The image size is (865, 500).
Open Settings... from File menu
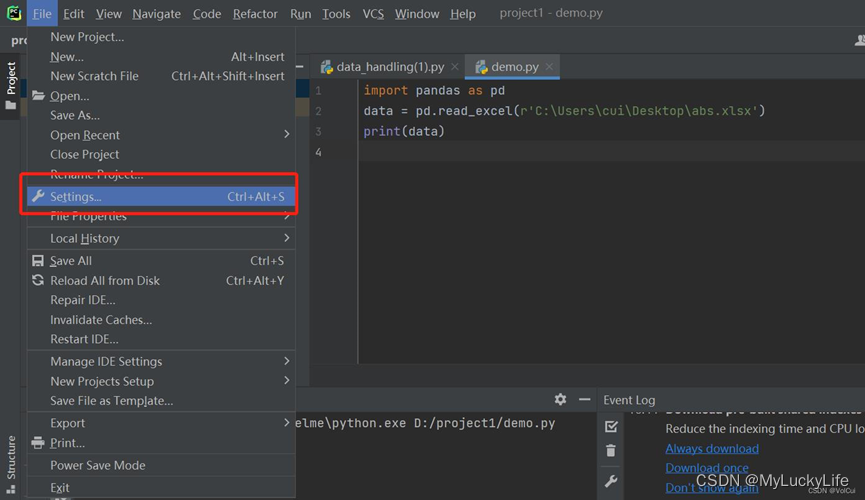point(161,196)
